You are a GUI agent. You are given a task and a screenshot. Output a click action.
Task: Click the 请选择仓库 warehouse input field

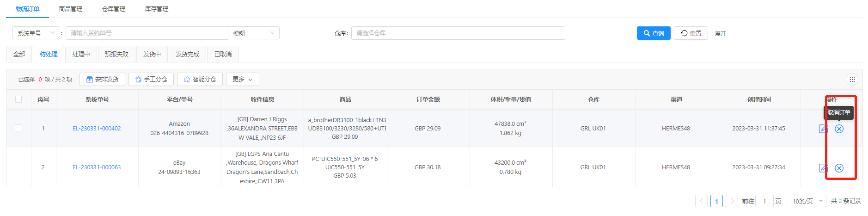click(x=458, y=33)
